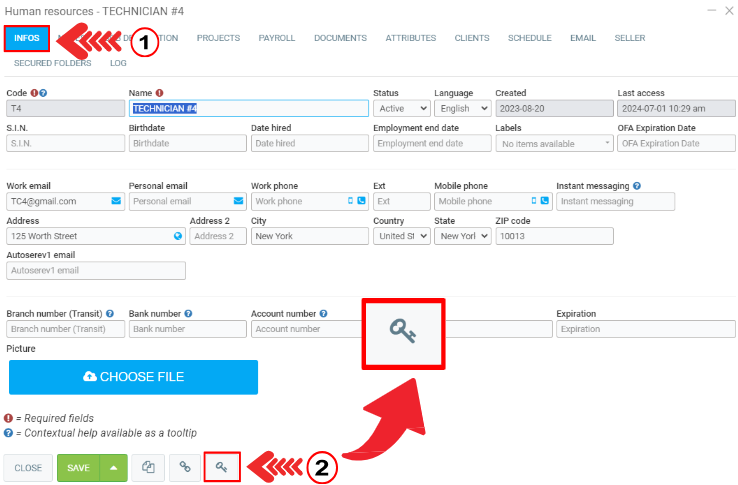The width and height of the screenshot is (738, 485).
Task: Click the envelope icon in Personal email field
Action: (x=238, y=201)
